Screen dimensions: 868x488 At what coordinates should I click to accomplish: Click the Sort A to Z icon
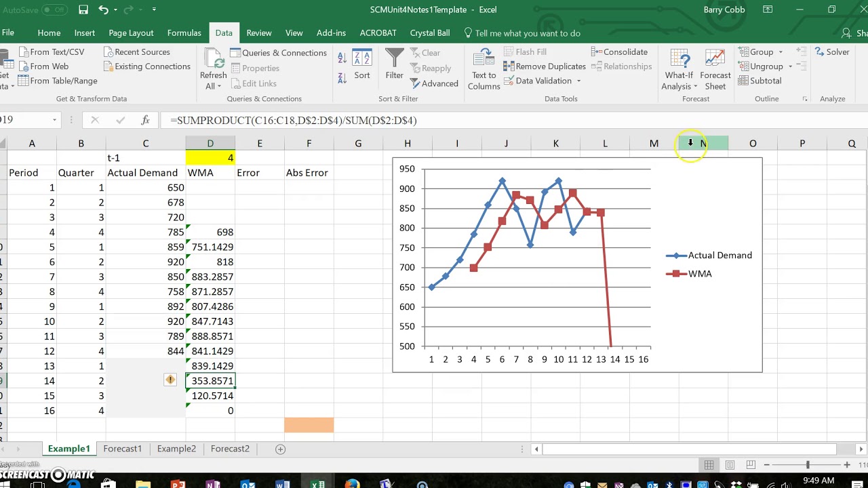click(342, 58)
